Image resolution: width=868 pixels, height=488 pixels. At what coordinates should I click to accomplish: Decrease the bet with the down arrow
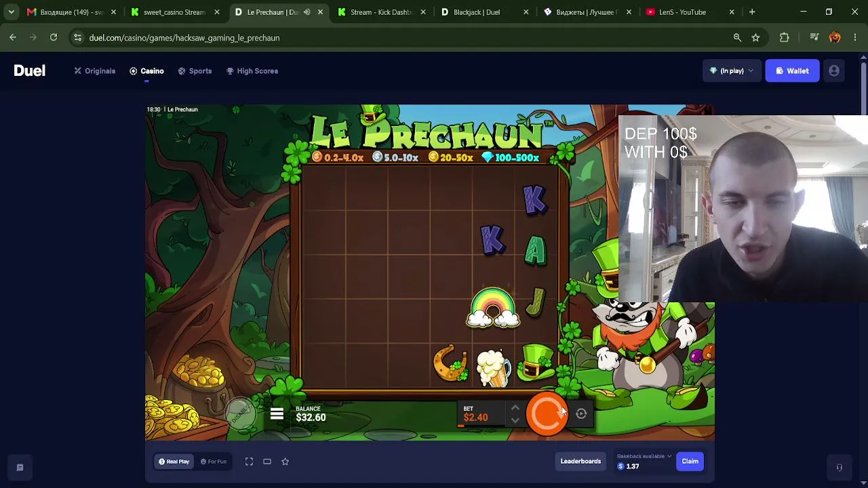click(x=515, y=420)
